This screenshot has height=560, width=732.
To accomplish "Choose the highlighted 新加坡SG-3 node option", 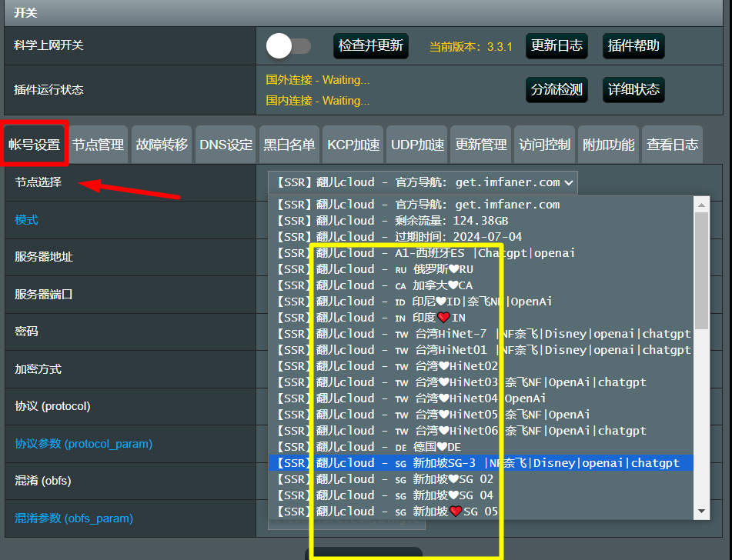I will click(481, 463).
